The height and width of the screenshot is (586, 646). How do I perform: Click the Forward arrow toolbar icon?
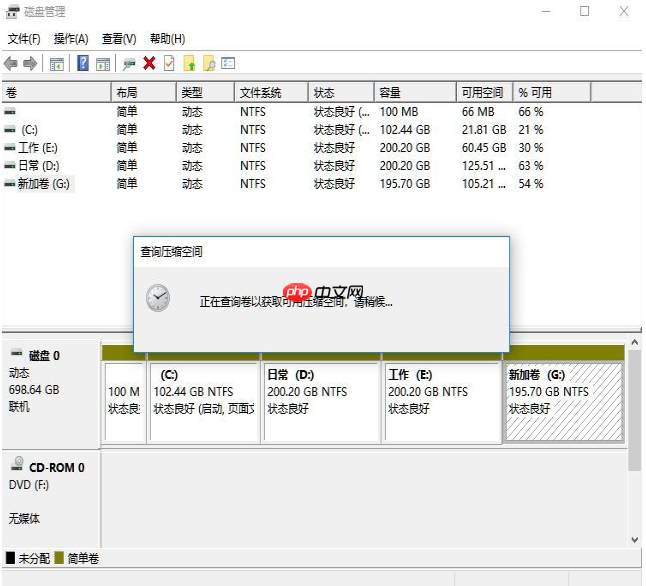pyautogui.click(x=30, y=63)
